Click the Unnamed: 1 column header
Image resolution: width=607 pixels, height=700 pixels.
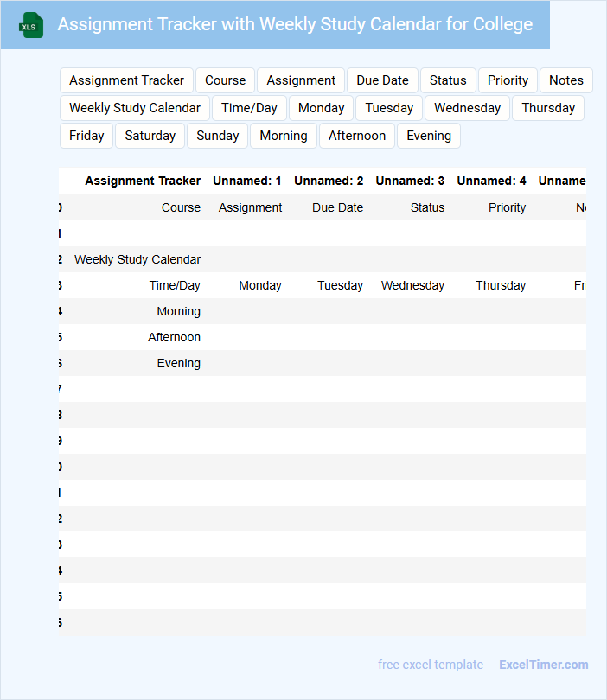pyautogui.click(x=247, y=181)
